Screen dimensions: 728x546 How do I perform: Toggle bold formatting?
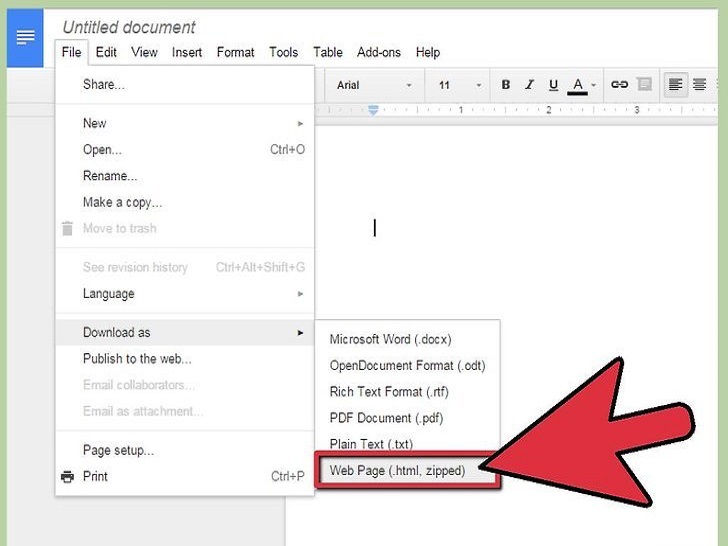(x=506, y=85)
